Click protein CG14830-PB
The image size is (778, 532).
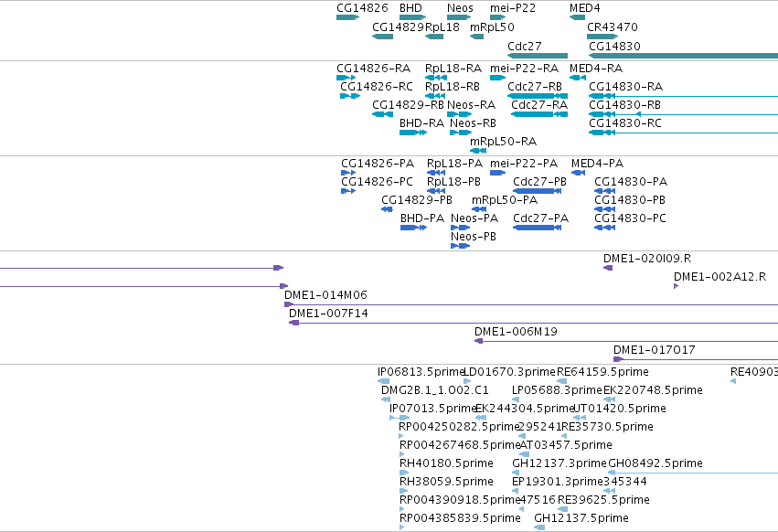click(605, 209)
